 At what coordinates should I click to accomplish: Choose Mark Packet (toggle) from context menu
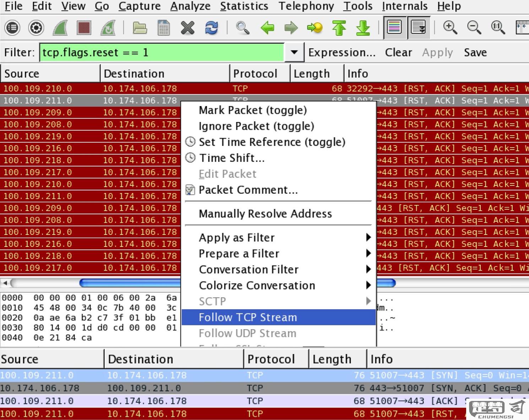(x=253, y=110)
